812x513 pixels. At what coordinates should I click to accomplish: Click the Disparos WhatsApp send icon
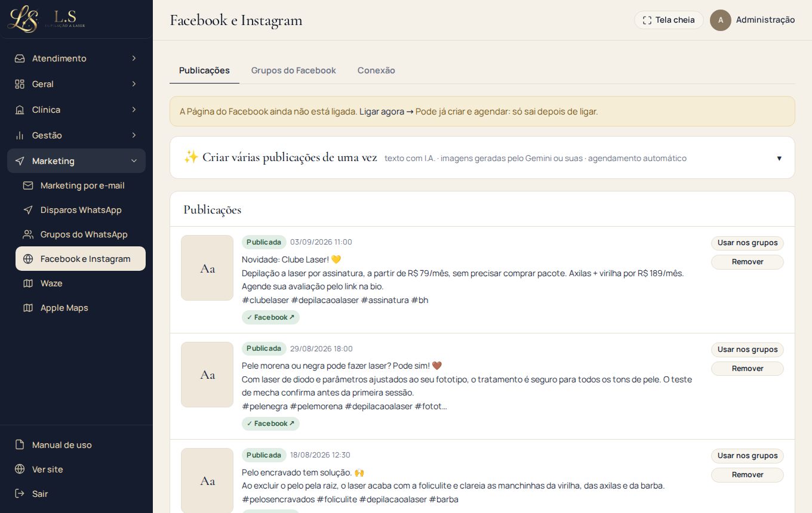click(x=28, y=210)
